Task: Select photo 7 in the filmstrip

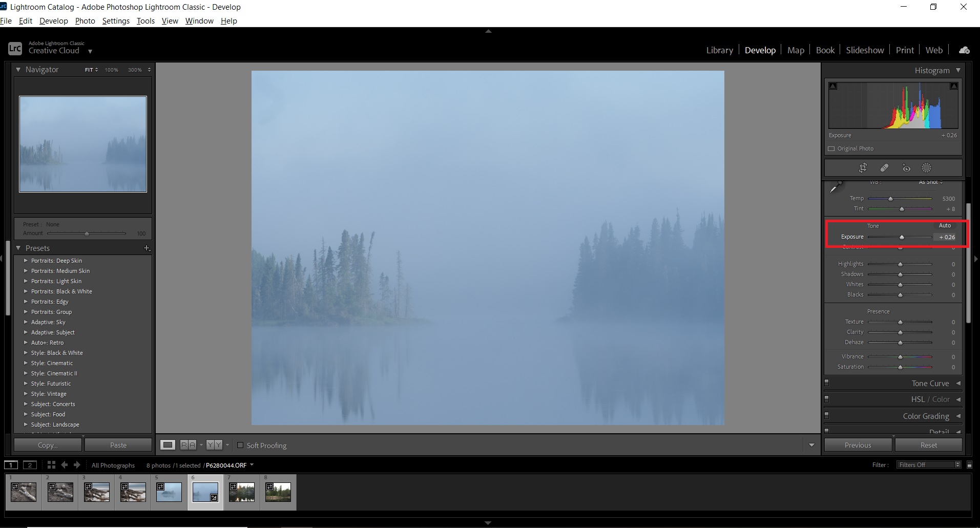Action: [x=241, y=491]
